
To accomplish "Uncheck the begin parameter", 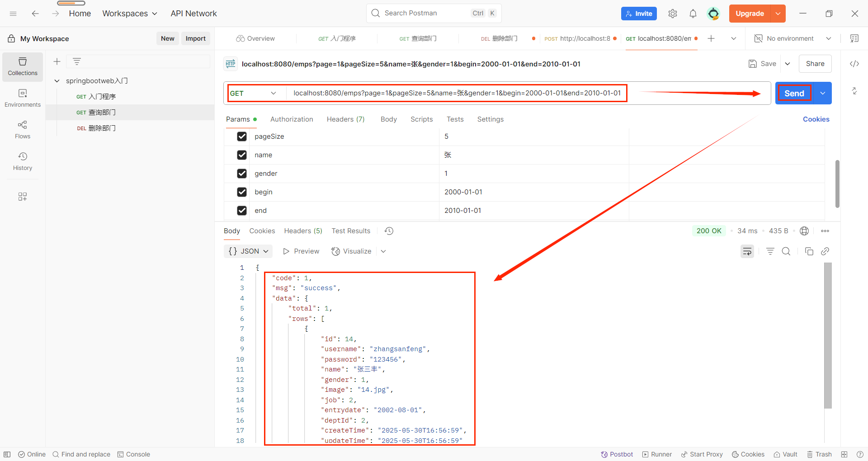I will coord(242,192).
